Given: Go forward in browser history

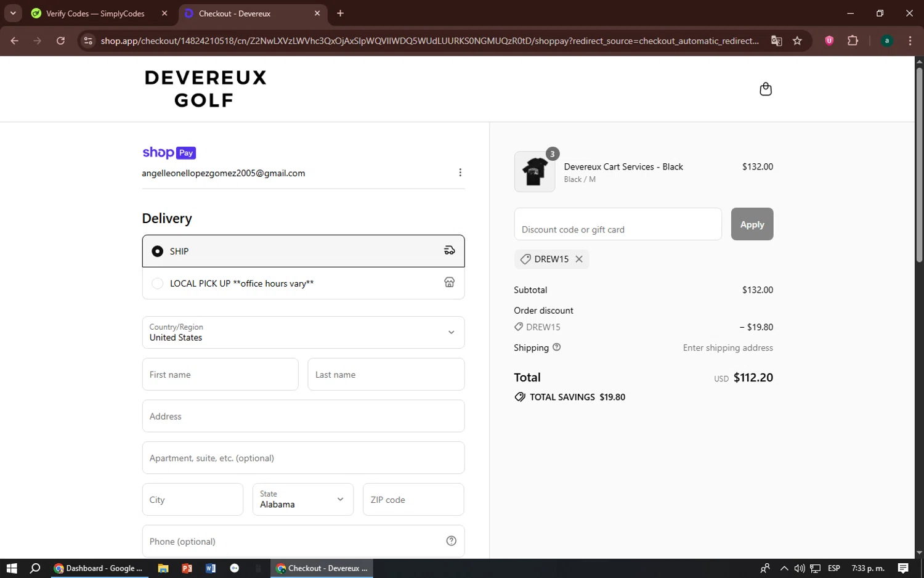Looking at the screenshot, I should (x=38, y=41).
